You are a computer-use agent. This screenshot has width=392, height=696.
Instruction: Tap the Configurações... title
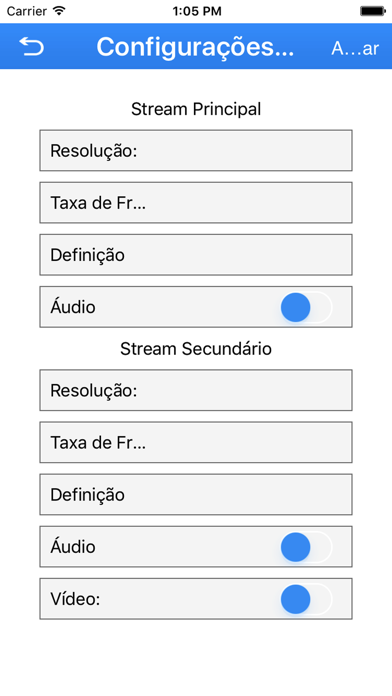(x=195, y=47)
